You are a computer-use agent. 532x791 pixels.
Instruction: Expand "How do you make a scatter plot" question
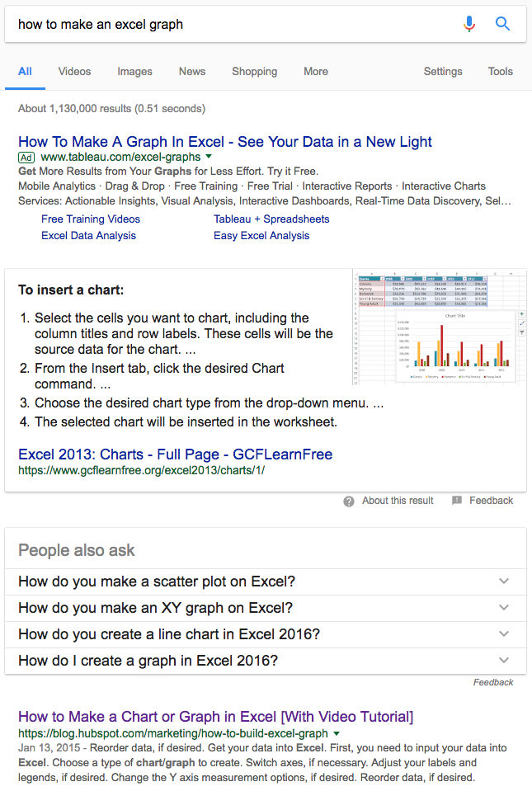[x=504, y=581]
